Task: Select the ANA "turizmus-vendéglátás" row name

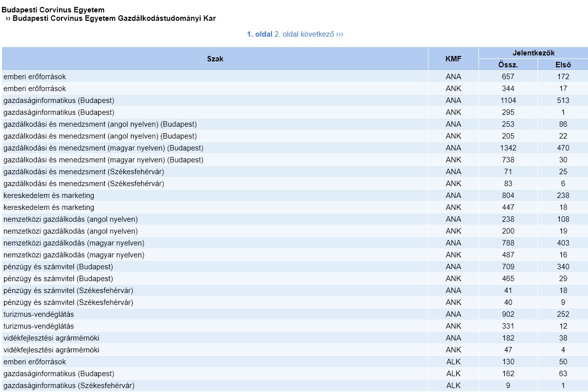Action: [39, 314]
